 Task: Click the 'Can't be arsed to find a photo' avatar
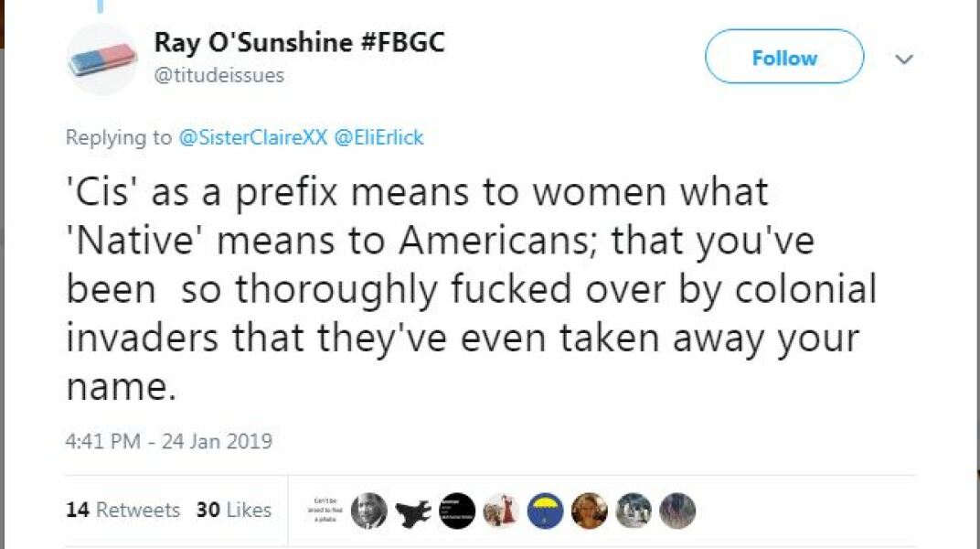coord(324,511)
